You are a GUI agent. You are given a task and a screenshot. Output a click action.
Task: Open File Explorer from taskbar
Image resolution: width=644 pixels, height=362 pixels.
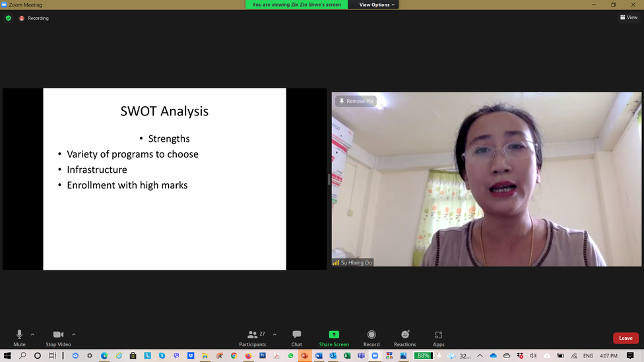pyautogui.click(x=205, y=356)
